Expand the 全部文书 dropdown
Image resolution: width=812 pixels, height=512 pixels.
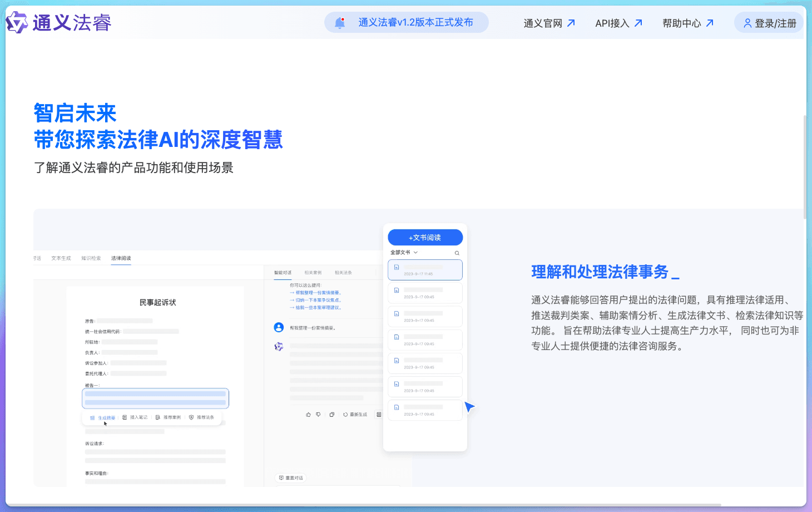click(404, 253)
